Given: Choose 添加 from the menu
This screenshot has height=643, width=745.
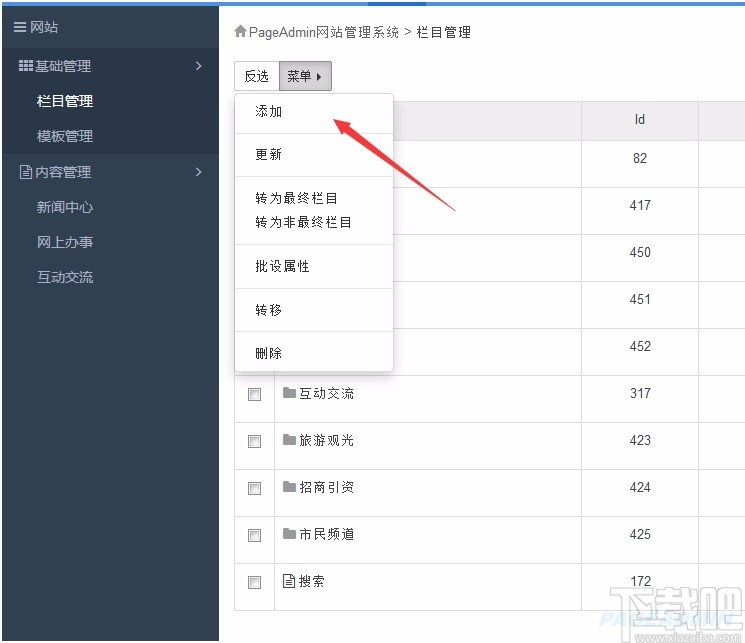Looking at the screenshot, I should pos(268,112).
